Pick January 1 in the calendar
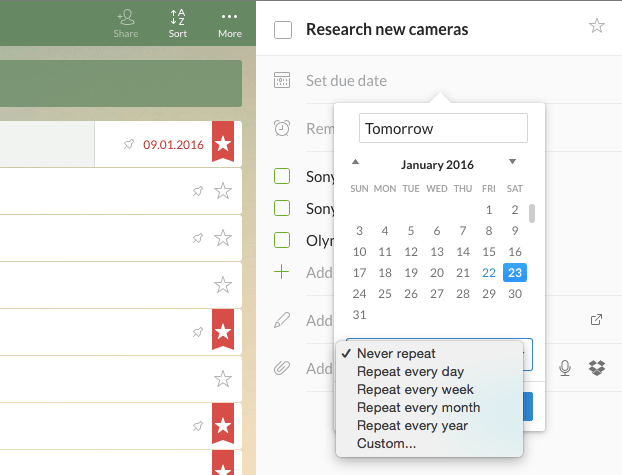The height and width of the screenshot is (475, 622). (489, 210)
